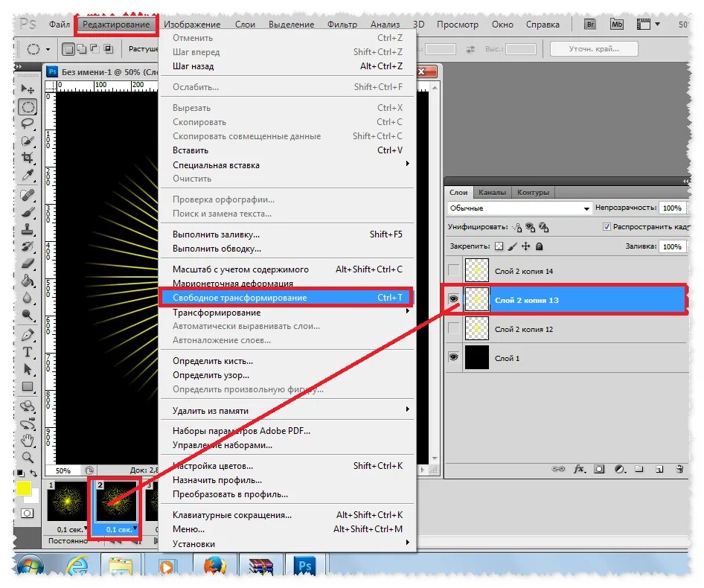Hide layer Слой 2 копия 13

[x=453, y=299]
